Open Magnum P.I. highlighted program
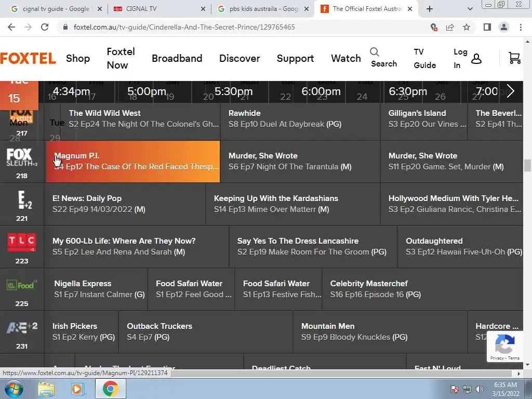The image size is (532, 399). [133, 162]
